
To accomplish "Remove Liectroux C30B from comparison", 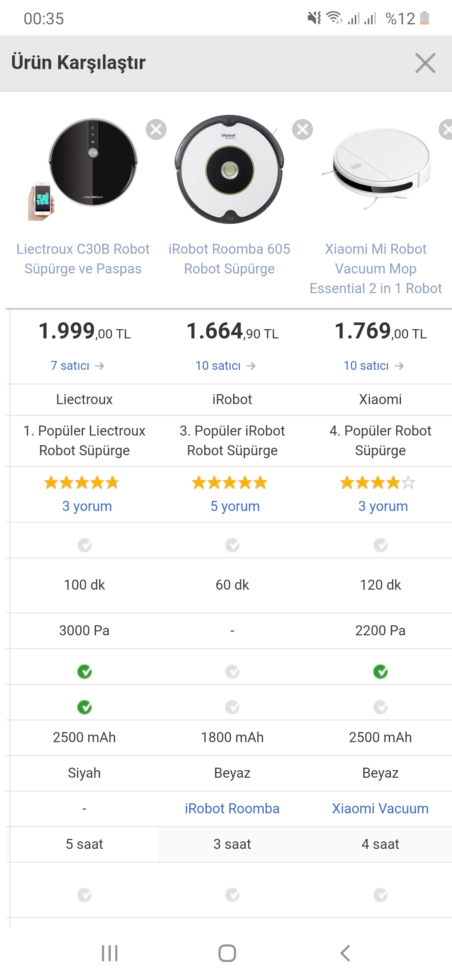I will [156, 129].
